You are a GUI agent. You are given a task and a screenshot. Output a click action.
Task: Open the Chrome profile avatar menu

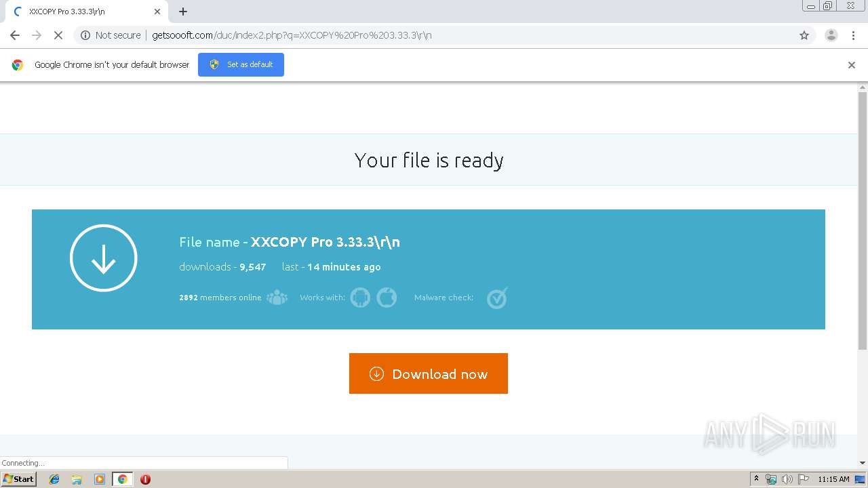[831, 35]
